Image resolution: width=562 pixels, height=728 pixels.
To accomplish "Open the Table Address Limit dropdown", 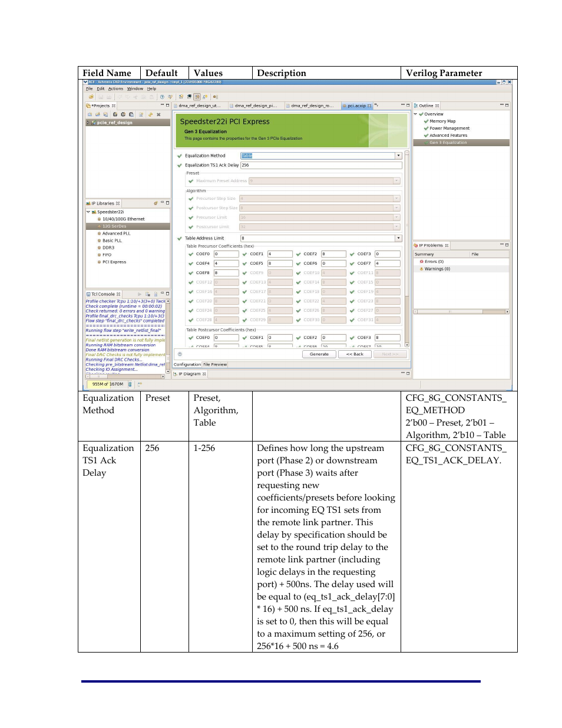I will (x=398, y=238).
